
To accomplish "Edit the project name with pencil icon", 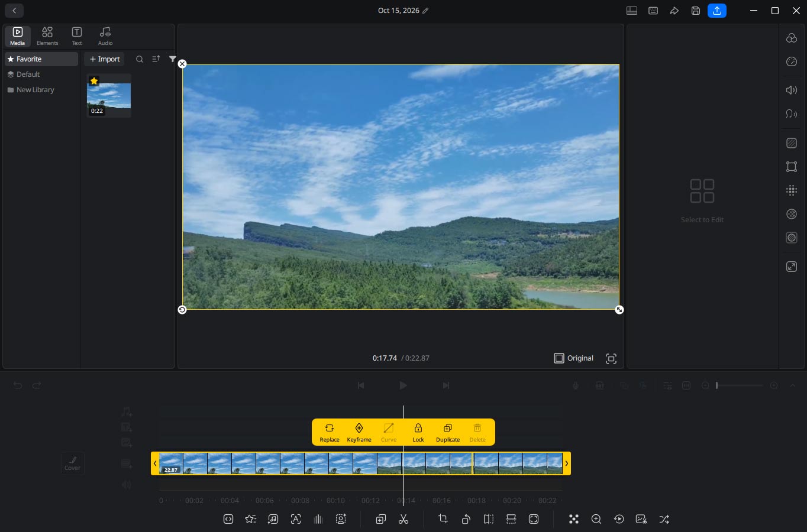I will pyautogui.click(x=425, y=11).
